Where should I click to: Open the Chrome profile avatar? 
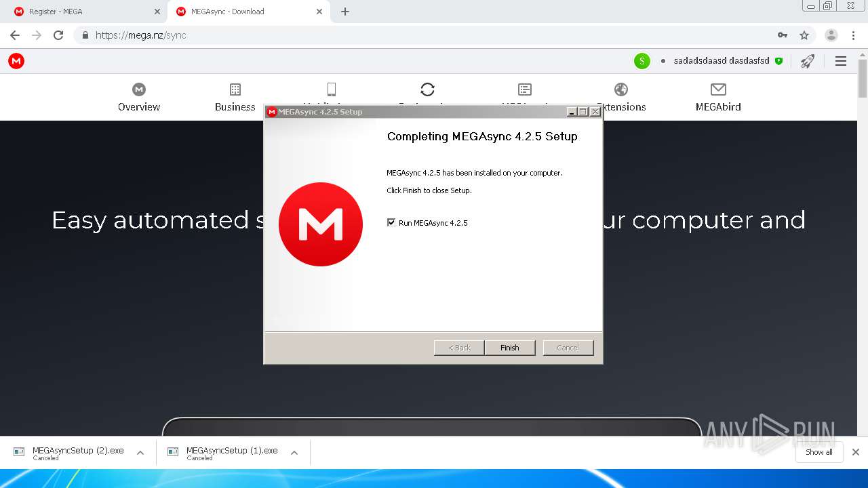coord(831,35)
